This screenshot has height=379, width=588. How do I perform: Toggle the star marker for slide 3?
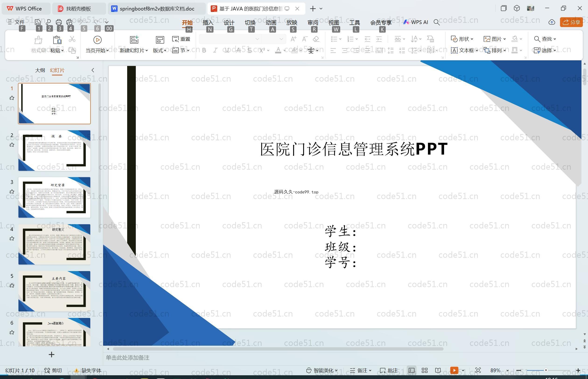pos(12,191)
